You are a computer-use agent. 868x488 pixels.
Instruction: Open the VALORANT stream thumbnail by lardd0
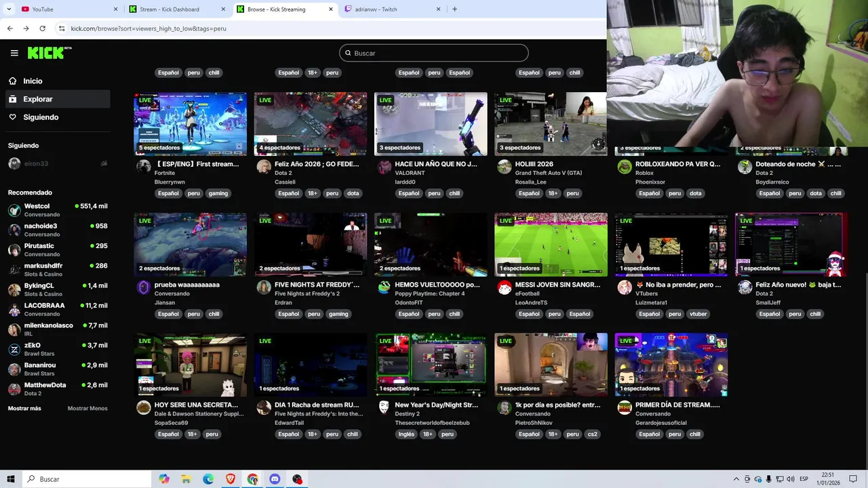click(431, 124)
